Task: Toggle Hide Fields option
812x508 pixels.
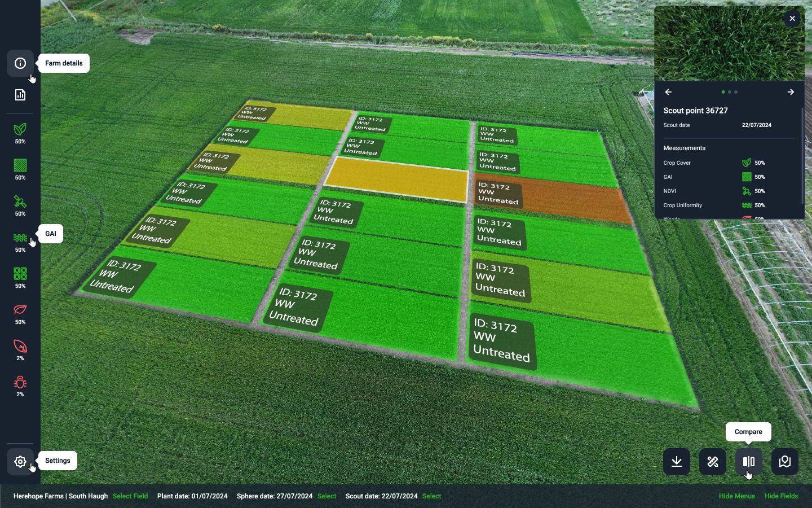Action: point(781,496)
